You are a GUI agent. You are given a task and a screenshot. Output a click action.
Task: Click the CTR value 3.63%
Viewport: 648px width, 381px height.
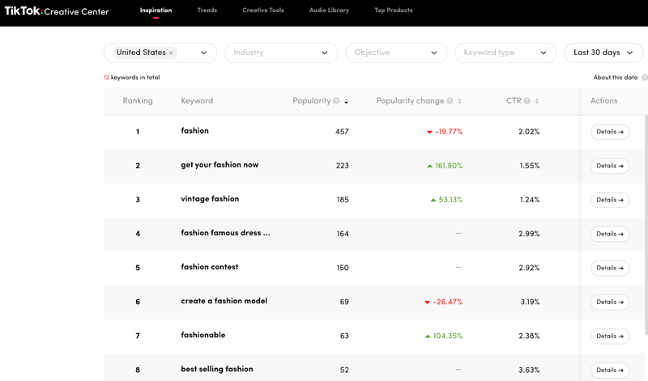coord(529,370)
